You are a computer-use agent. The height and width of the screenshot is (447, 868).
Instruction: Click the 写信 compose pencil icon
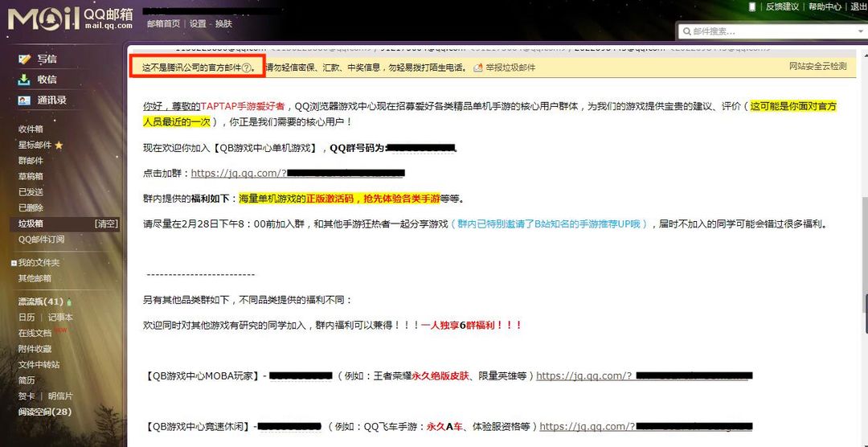24,59
